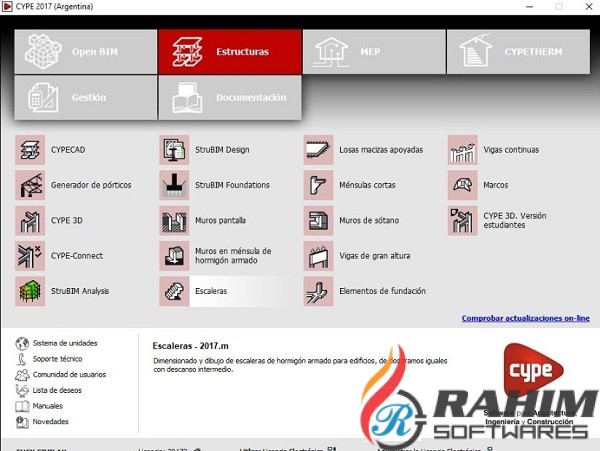Click the CYPE app icon in title bar
This screenshot has width=600, height=451.
(7, 7)
